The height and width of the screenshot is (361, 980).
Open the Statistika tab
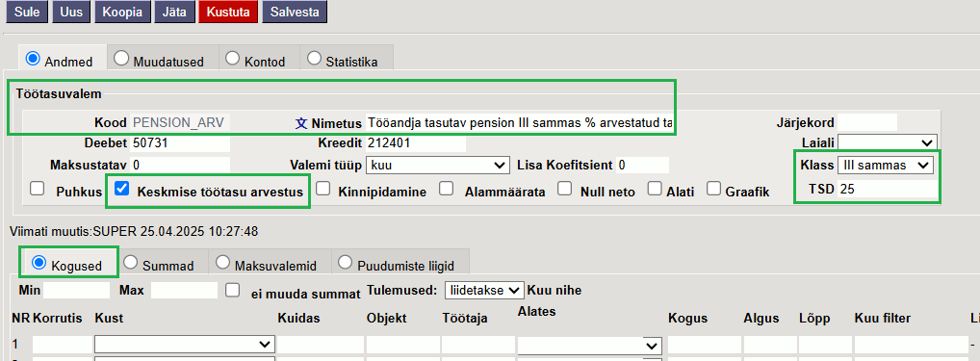click(347, 61)
